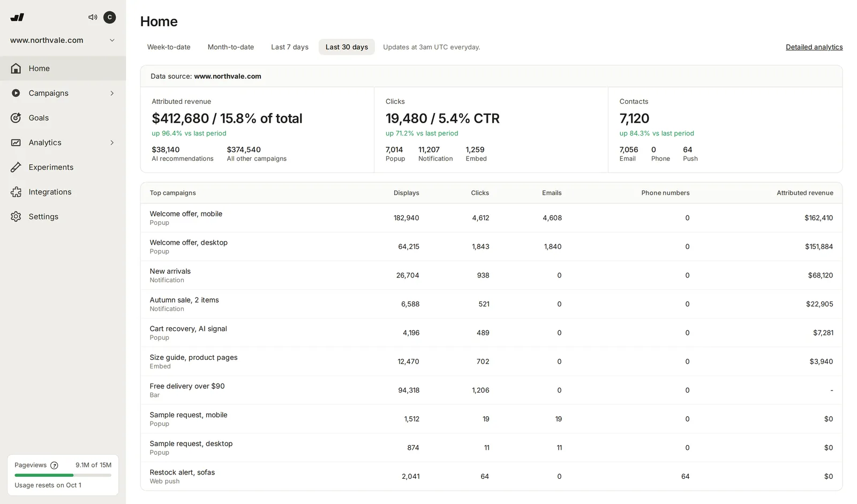This screenshot has height=504, width=857.
Task: Click the 94,318 displays cell
Action: (x=409, y=390)
